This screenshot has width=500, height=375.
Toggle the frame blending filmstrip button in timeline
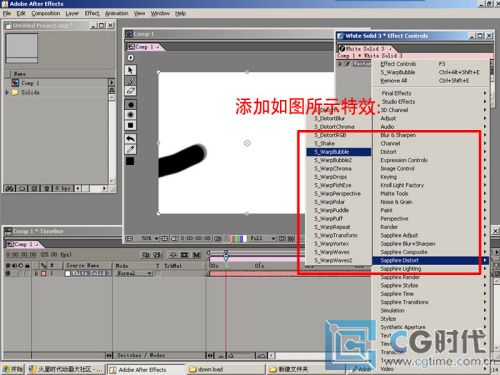(x=185, y=255)
